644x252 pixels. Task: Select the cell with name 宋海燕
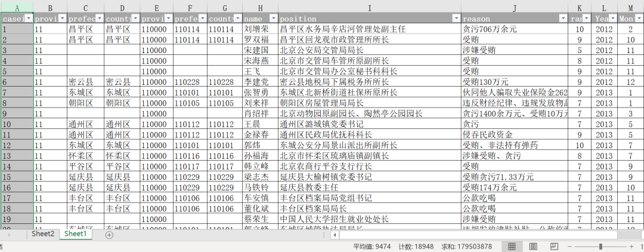coord(261,60)
